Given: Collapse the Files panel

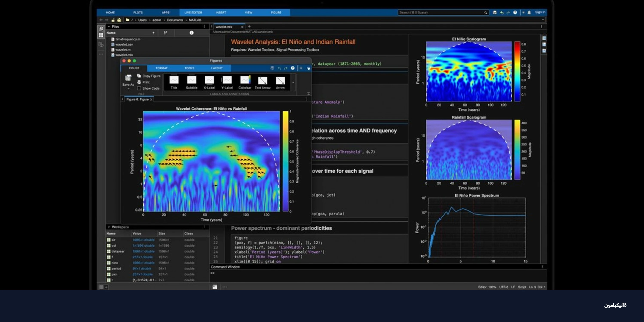Looking at the screenshot, I should [x=109, y=26].
